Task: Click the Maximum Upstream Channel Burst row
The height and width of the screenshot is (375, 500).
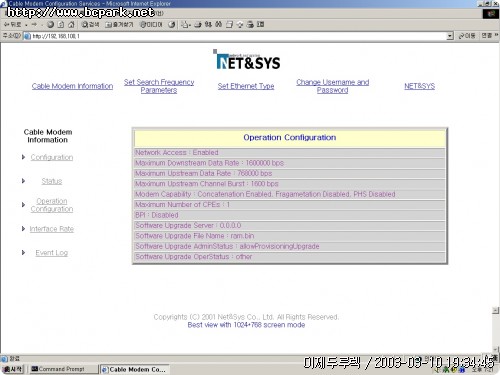Action: [290, 184]
